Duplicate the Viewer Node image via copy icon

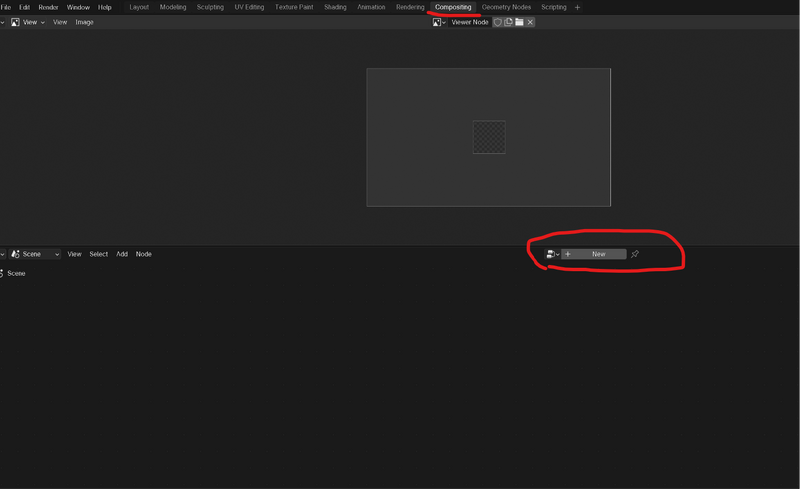tap(508, 22)
